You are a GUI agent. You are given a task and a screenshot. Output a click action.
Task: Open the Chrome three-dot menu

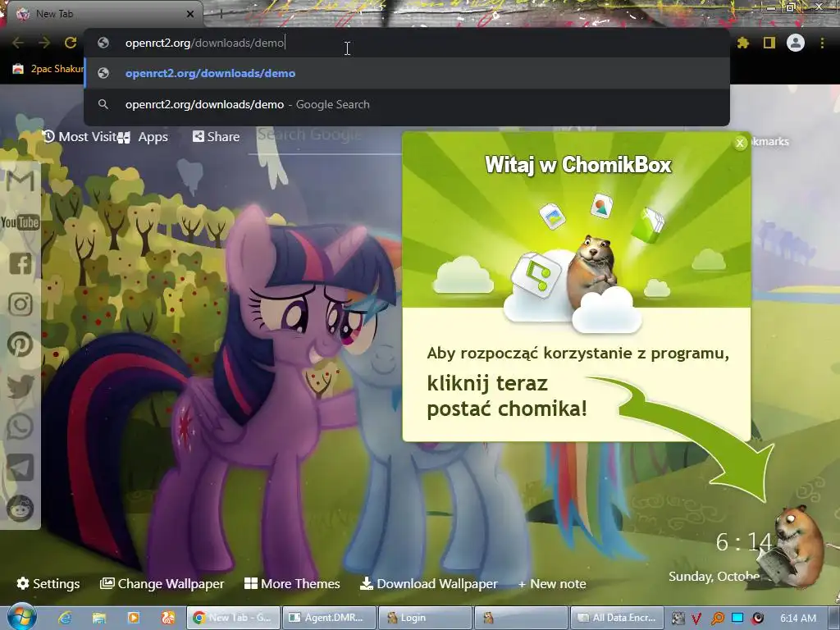822,43
